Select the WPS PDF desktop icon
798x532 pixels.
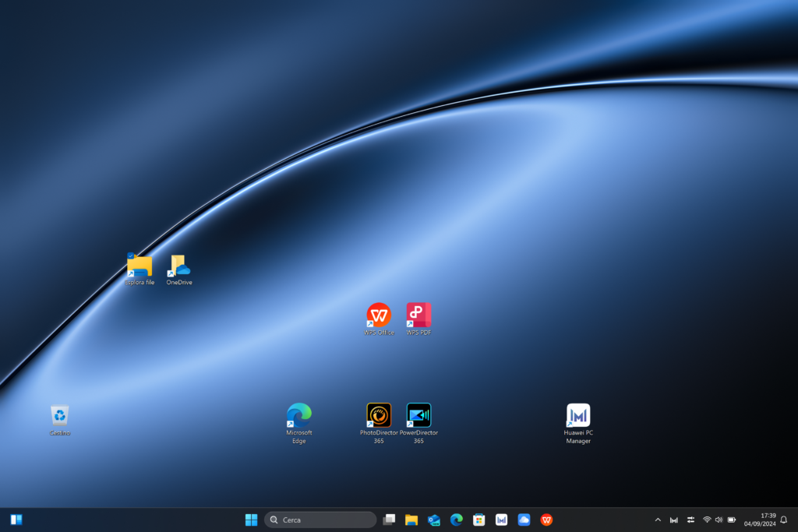[x=418, y=315]
